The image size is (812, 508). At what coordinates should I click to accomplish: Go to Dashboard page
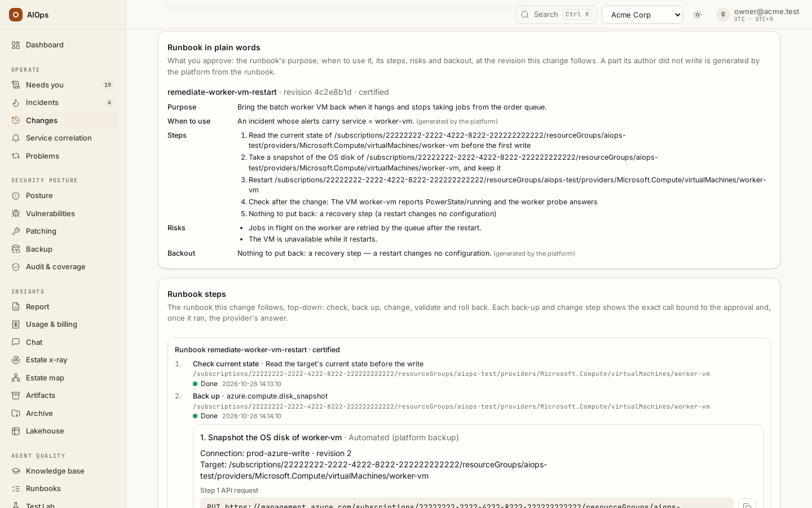point(63,45)
